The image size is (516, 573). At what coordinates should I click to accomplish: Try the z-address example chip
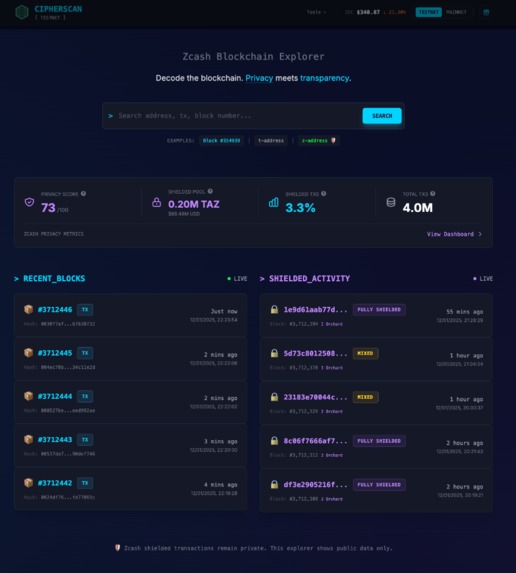(x=318, y=141)
